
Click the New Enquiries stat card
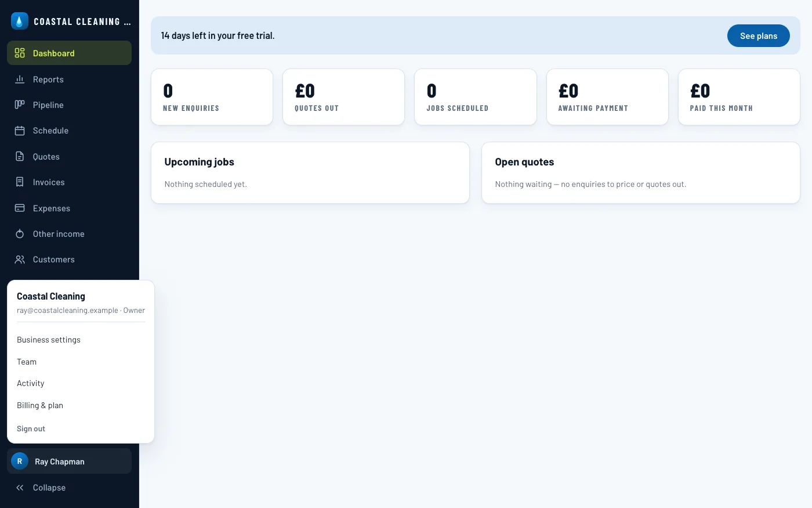click(x=212, y=97)
